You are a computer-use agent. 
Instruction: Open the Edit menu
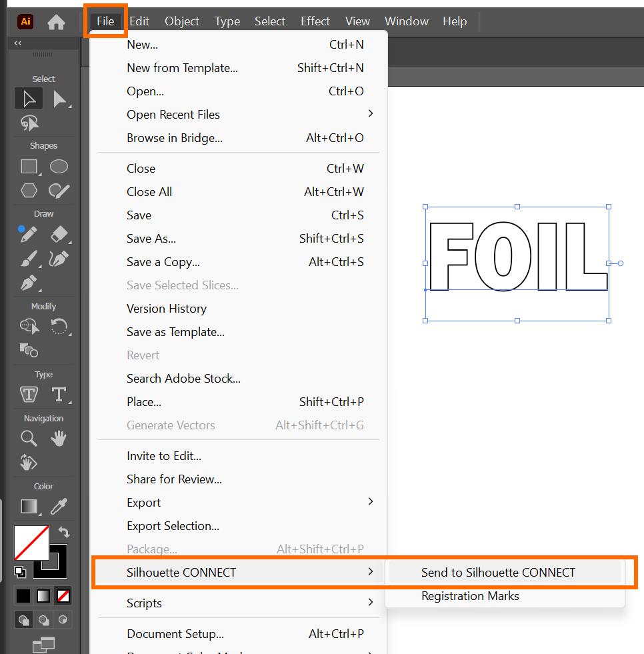point(139,21)
